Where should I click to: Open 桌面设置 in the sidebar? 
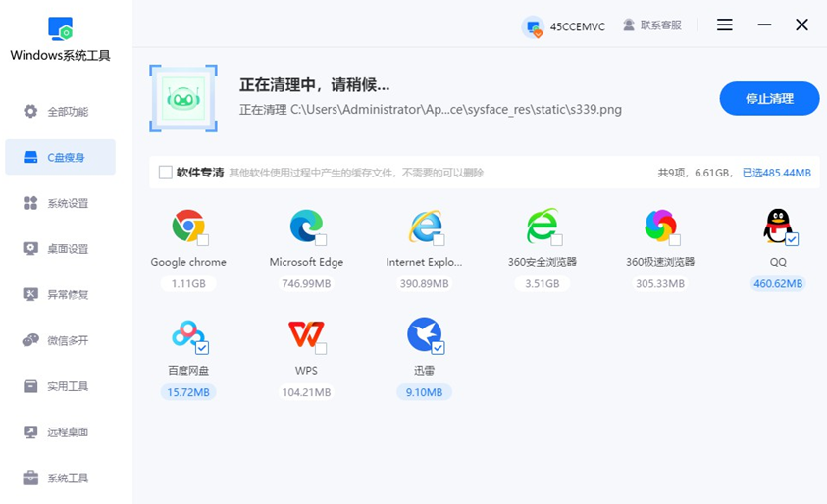60,249
